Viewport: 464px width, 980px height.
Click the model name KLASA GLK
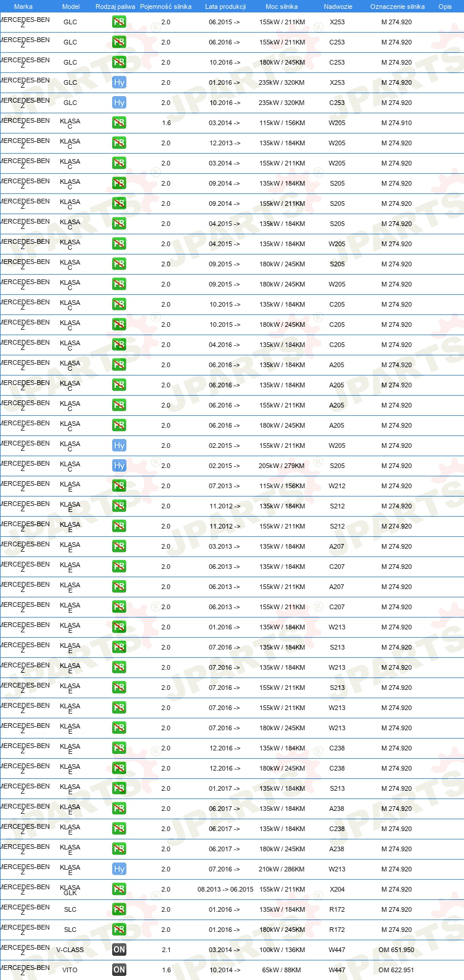tap(70, 890)
